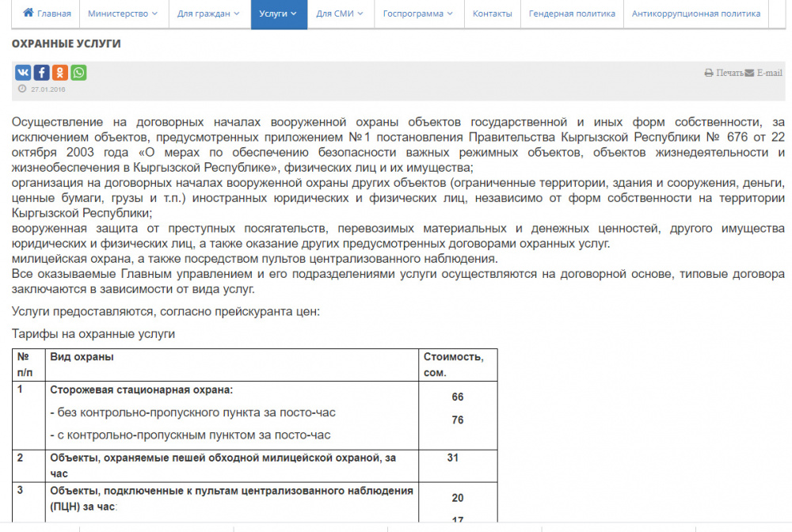The height and width of the screenshot is (532, 792).
Task: Expand the Госпрограмма menu
Action: pyautogui.click(x=418, y=14)
